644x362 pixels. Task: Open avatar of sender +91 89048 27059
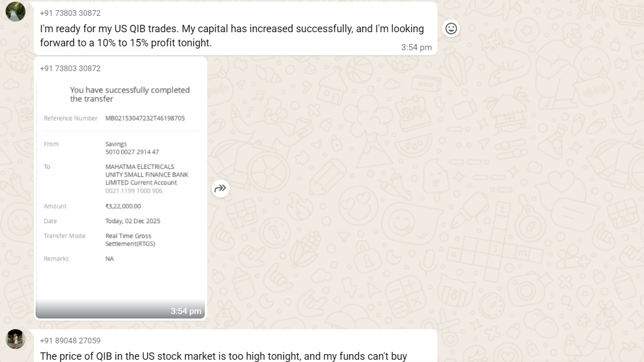pos(15,339)
